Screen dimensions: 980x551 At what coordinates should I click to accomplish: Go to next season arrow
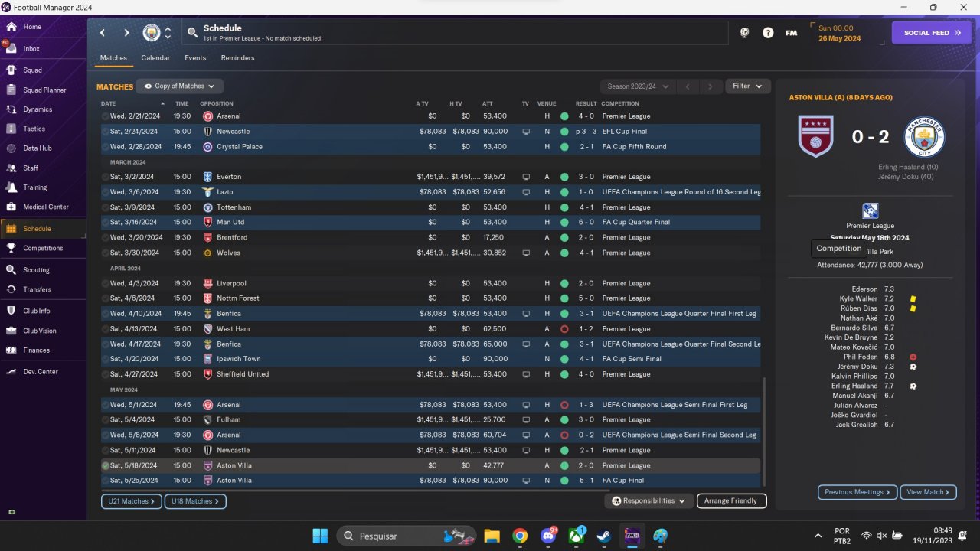point(710,86)
